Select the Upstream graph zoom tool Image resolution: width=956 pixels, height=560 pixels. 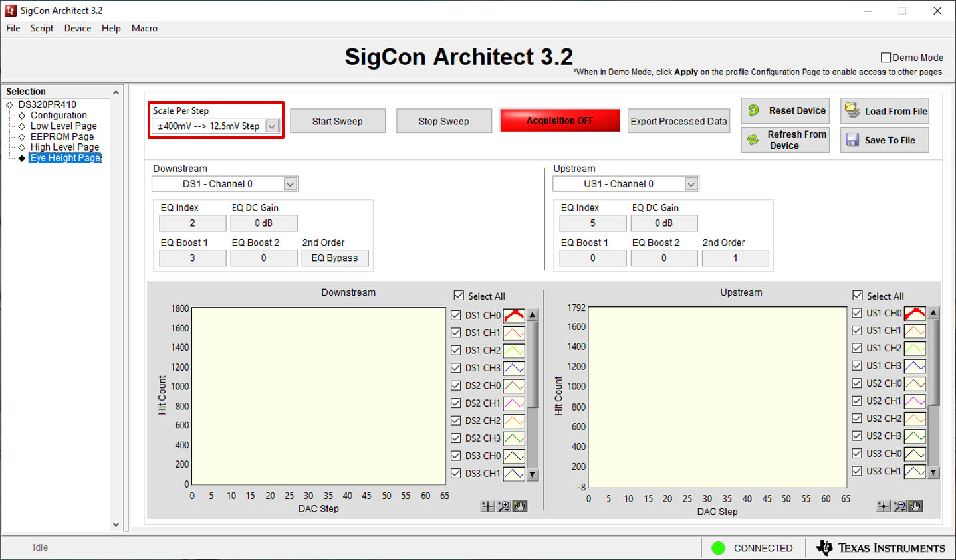click(x=899, y=506)
